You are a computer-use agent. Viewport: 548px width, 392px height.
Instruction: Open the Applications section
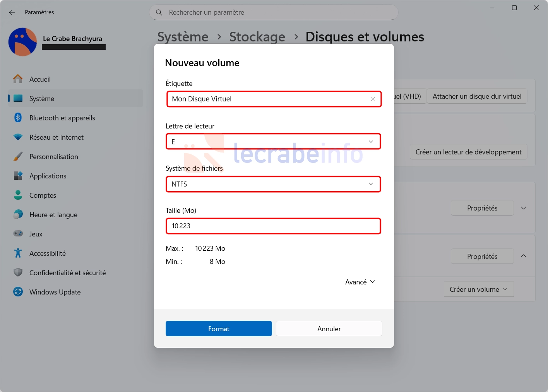[x=76, y=176]
